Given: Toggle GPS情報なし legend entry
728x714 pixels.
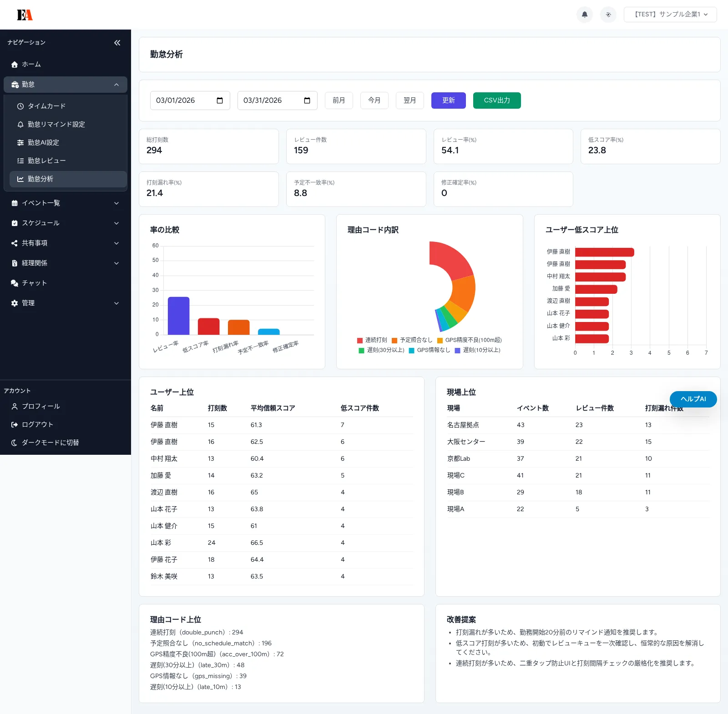Looking at the screenshot, I should tap(429, 350).
